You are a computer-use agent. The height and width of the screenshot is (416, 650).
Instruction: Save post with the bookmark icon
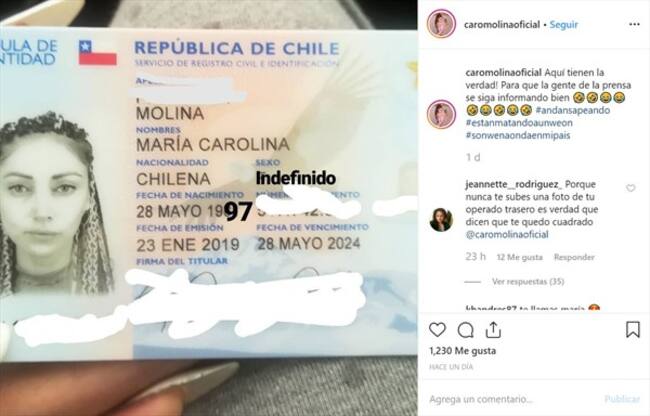633,330
